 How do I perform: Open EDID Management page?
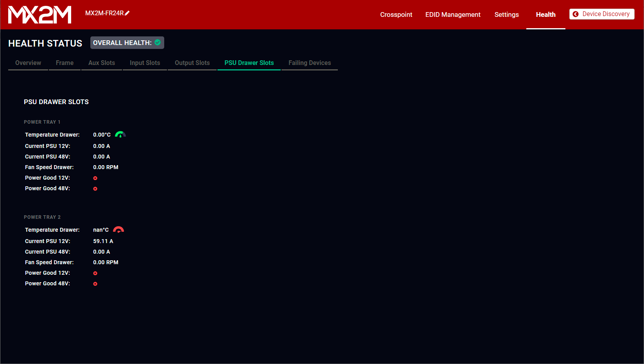(453, 14)
